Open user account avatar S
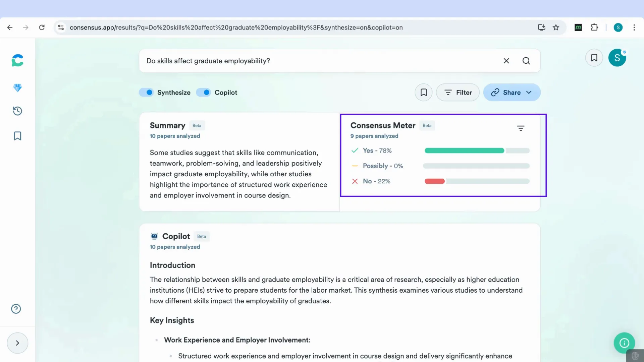 pos(617,58)
